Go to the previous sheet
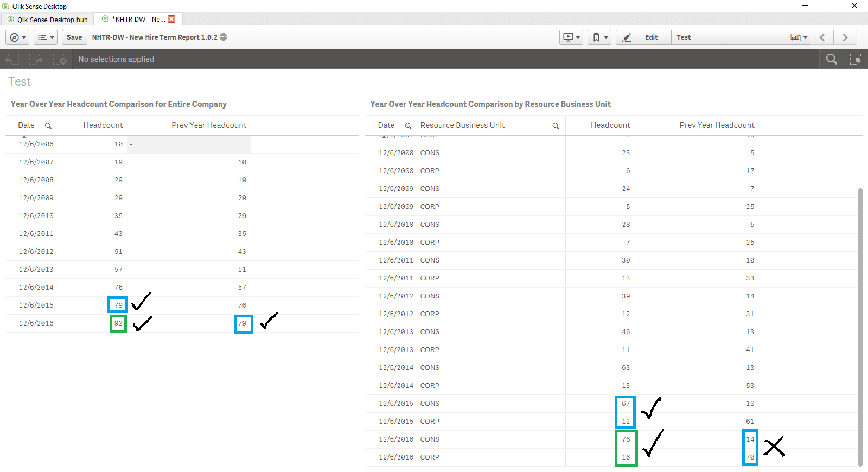 [x=822, y=37]
